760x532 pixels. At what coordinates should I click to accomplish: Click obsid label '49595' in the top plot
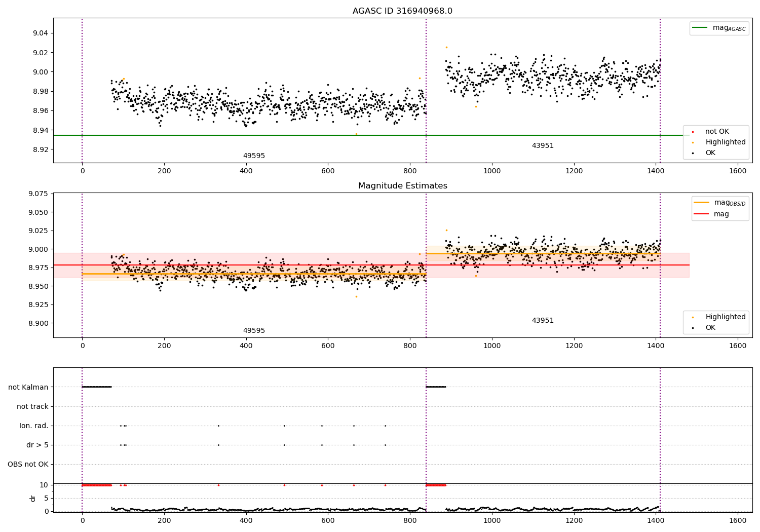coord(254,156)
